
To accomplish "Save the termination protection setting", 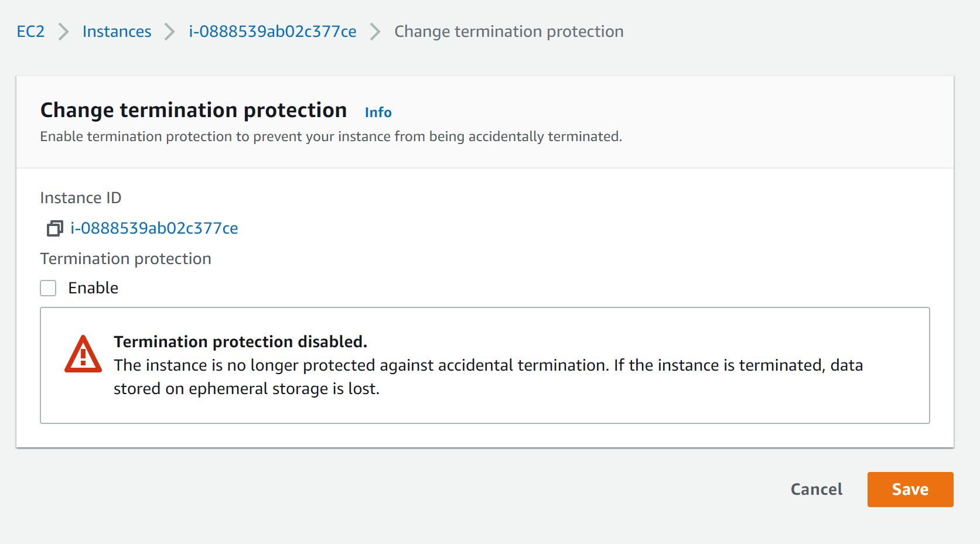I will (x=910, y=490).
